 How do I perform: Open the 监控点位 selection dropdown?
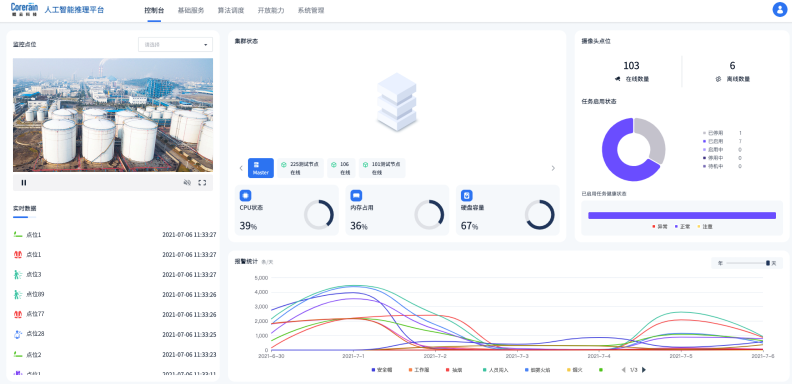pos(175,44)
